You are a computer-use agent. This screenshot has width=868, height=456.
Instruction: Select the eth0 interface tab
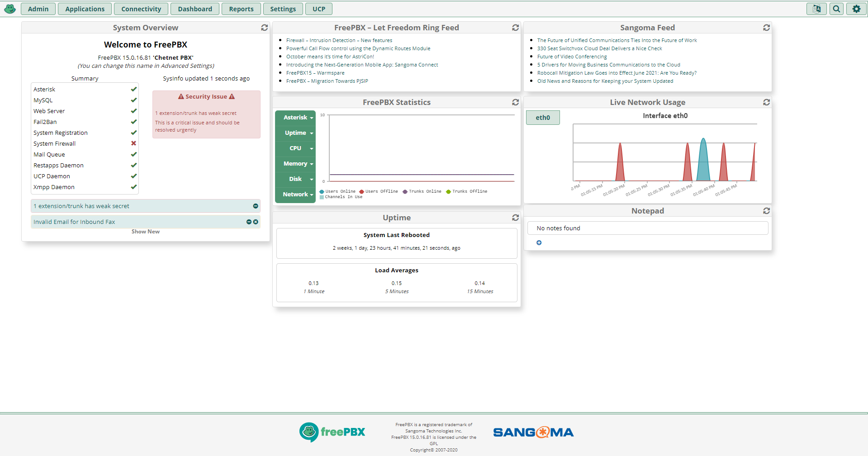tap(543, 118)
